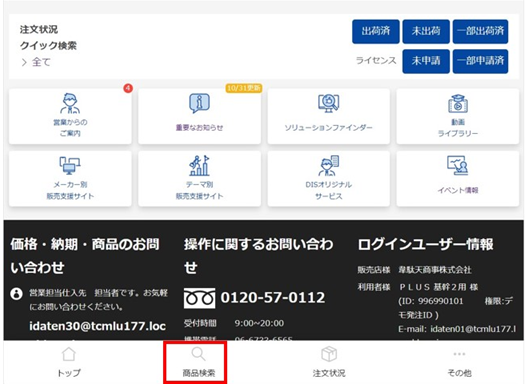Open イベント情報 icon
The width and height of the screenshot is (526, 389).
[458, 166]
